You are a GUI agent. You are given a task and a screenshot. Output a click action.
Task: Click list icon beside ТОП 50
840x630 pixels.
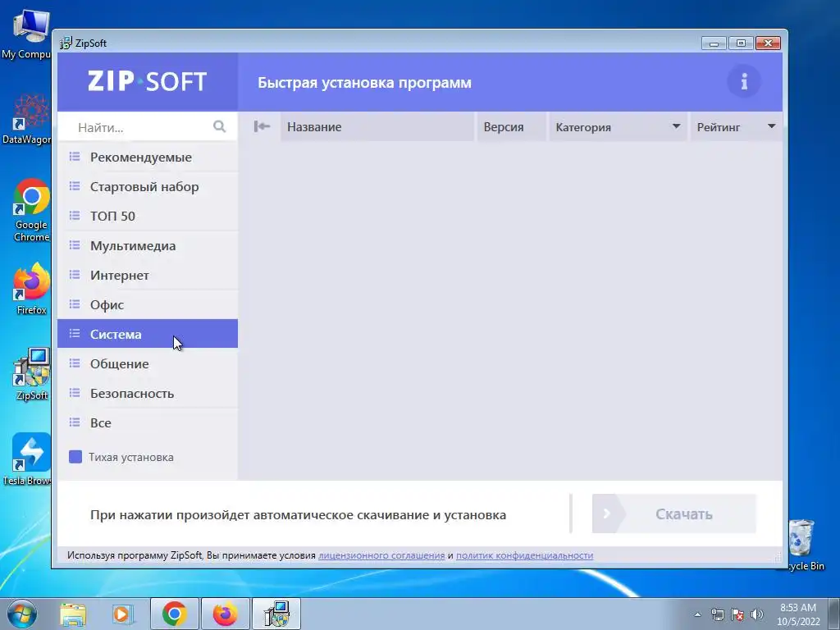(75, 216)
